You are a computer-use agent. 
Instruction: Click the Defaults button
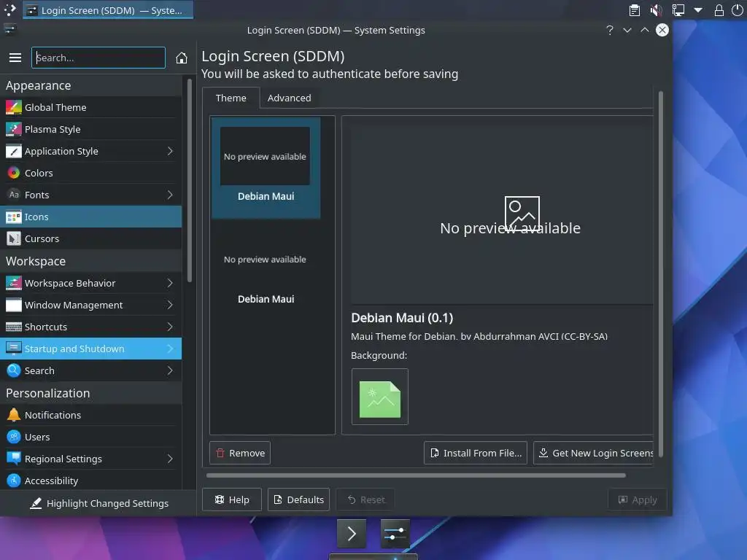click(298, 499)
